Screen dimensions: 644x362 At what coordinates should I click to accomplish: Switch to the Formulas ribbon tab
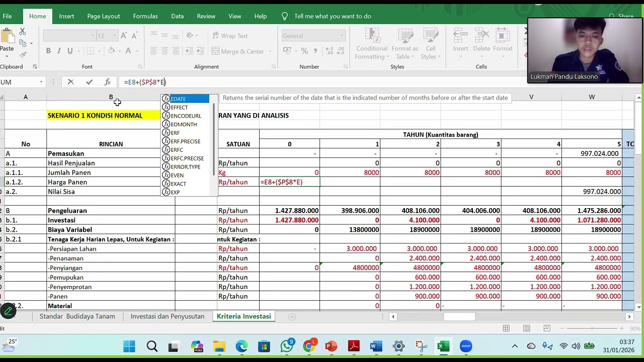point(145,16)
